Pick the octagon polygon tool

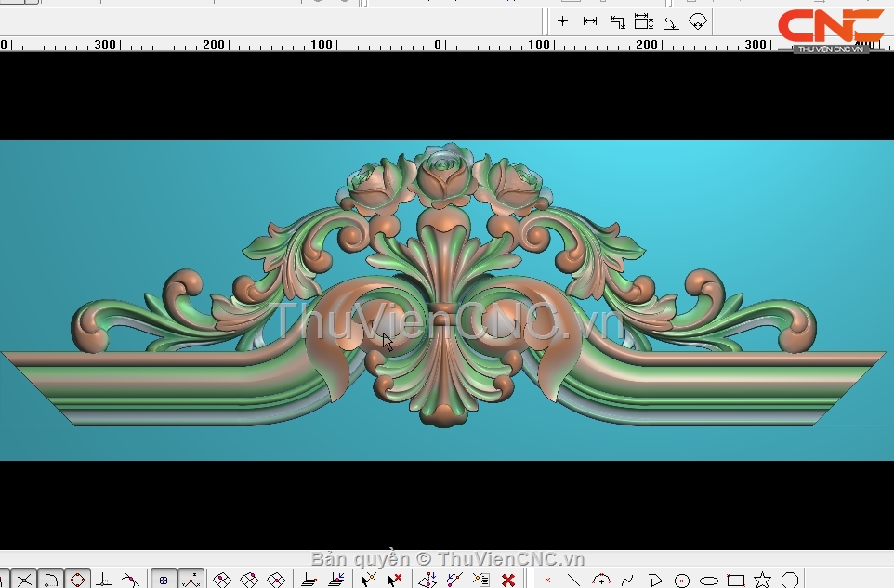790,581
